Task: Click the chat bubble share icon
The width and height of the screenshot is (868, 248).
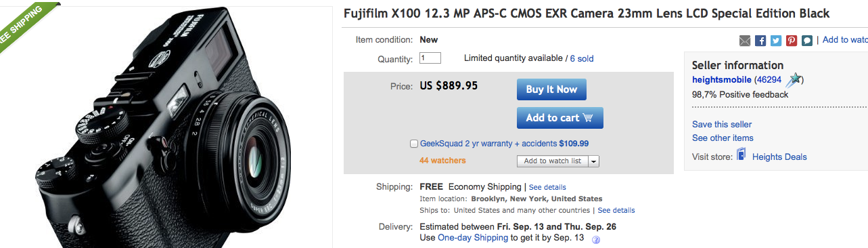Action: click(x=807, y=41)
